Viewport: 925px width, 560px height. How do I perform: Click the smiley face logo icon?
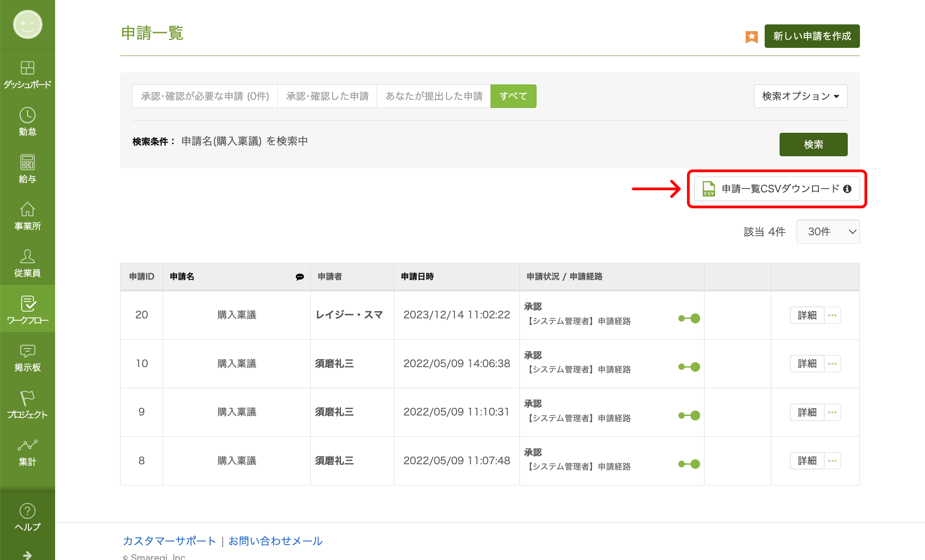(x=28, y=24)
